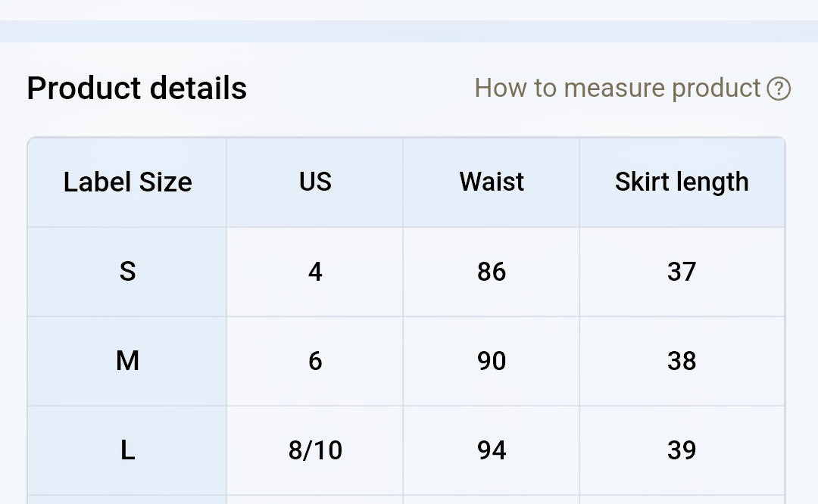This screenshot has height=504, width=818.
Task: Click the light blue divider bar at top
Action: 409,31
